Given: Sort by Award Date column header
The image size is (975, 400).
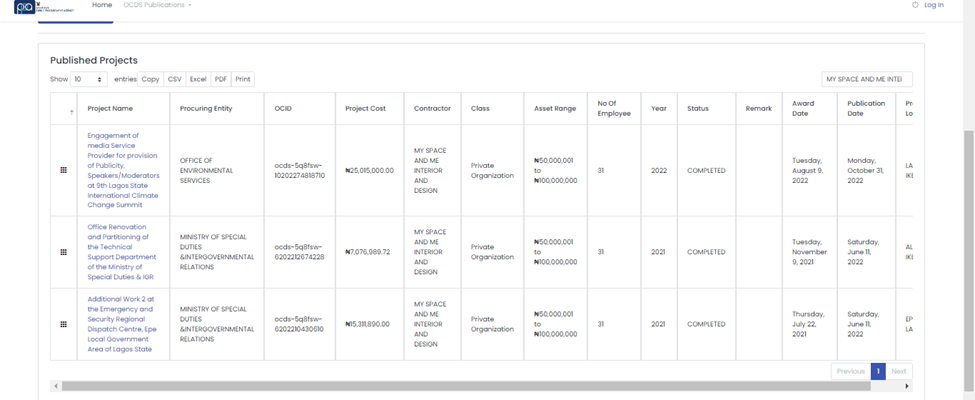Looking at the screenshot, I should click(810, 108).
